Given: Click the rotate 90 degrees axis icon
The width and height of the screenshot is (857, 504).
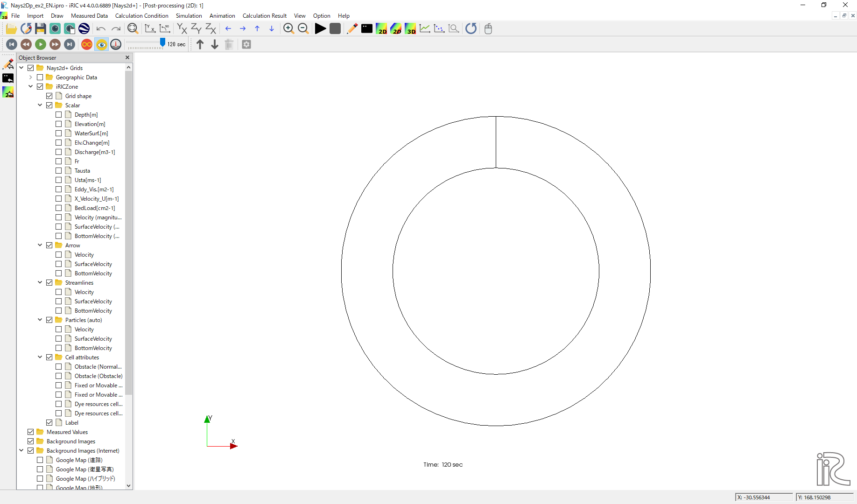Looking at the screenshot, I should click(x=165, y=28).
